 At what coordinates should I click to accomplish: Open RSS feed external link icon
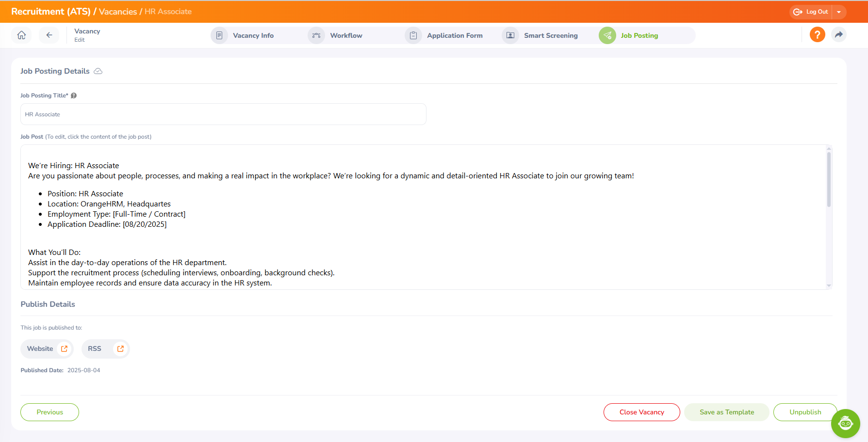click(120, 348)
